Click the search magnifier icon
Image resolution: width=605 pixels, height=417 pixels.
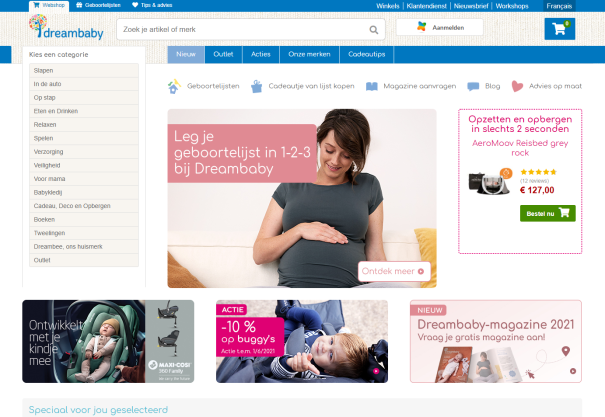point(373,30)
